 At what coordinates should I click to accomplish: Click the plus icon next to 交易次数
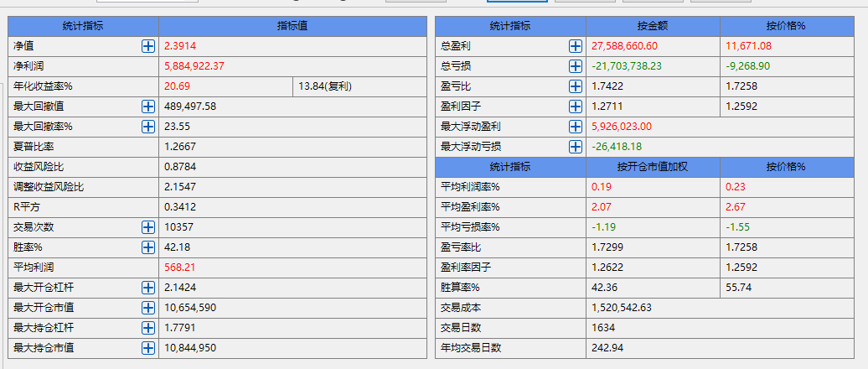(x=148, y=227)
